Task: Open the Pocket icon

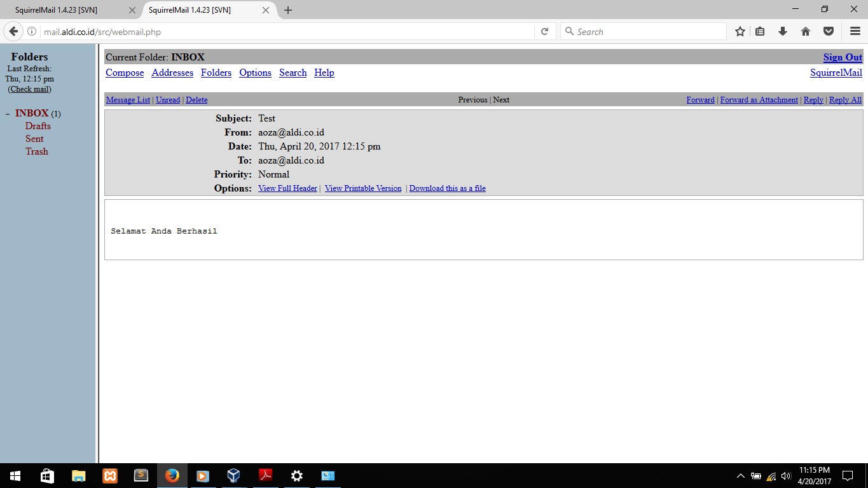Action: coord(829,32)
